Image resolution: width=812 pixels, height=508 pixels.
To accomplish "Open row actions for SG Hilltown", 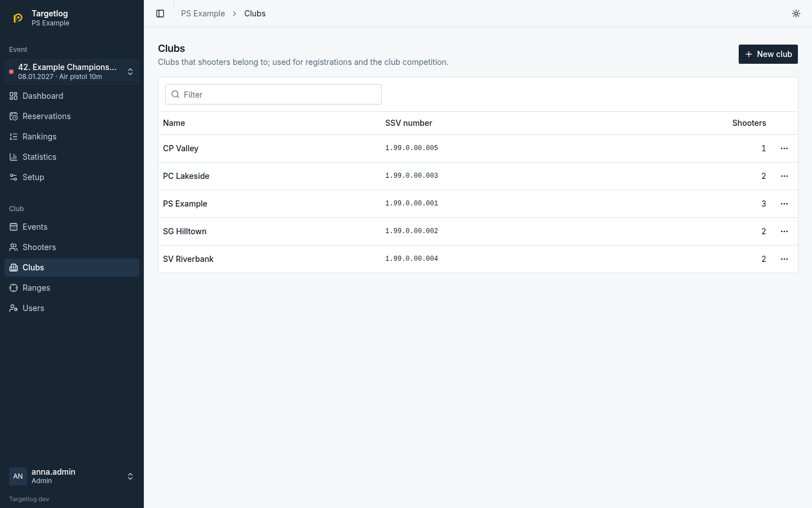I will tap(784, 231).
